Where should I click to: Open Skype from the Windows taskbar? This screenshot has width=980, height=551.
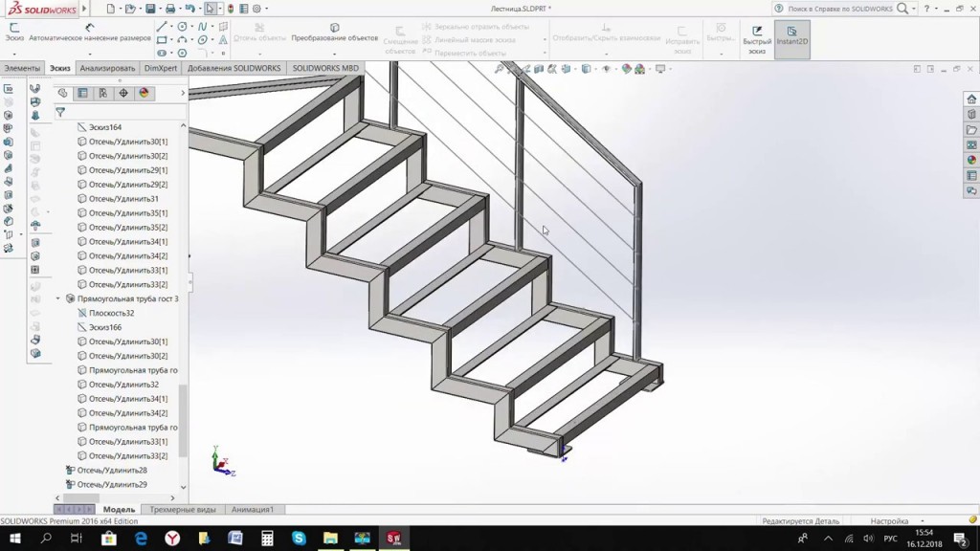pos(299,538)
